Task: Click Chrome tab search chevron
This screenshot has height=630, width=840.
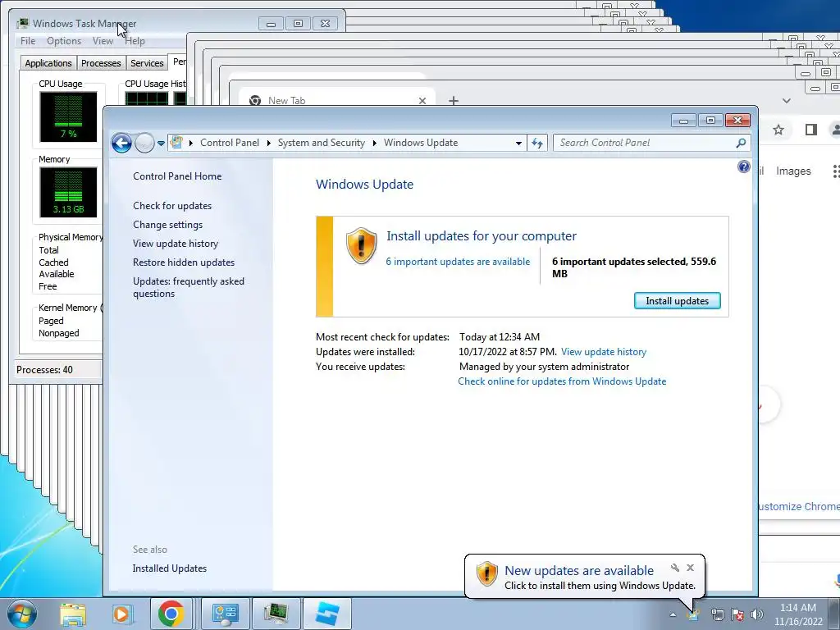Action: (x=787, y=101)
